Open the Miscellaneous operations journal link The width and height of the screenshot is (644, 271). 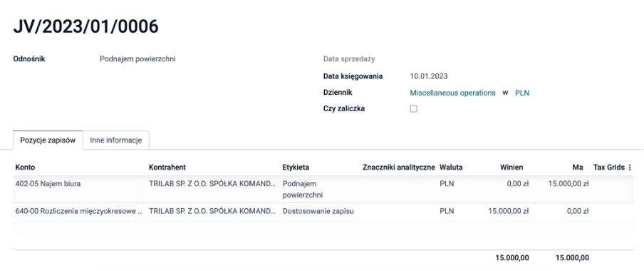452,93
